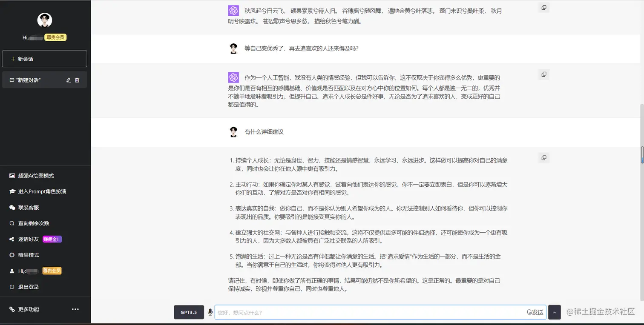The image size is (644, 325).
Task: Open the 更多功能 menu item
Action: [x=26, y=309]
